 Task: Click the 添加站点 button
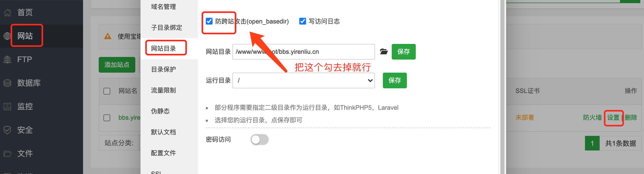[x=117, y=65]
